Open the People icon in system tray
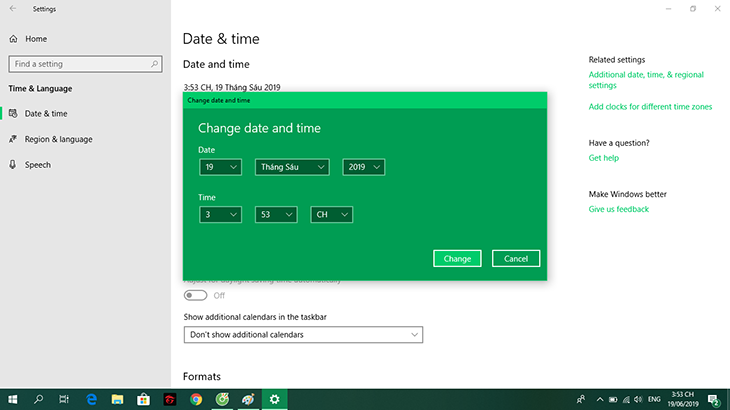Screen dimensions: 730x410 [581, 399]
